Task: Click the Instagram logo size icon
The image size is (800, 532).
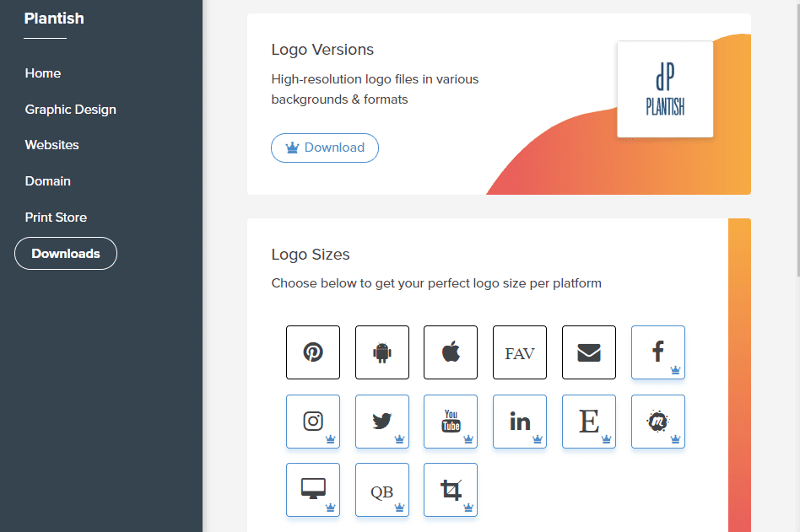Action: [313, 422]
